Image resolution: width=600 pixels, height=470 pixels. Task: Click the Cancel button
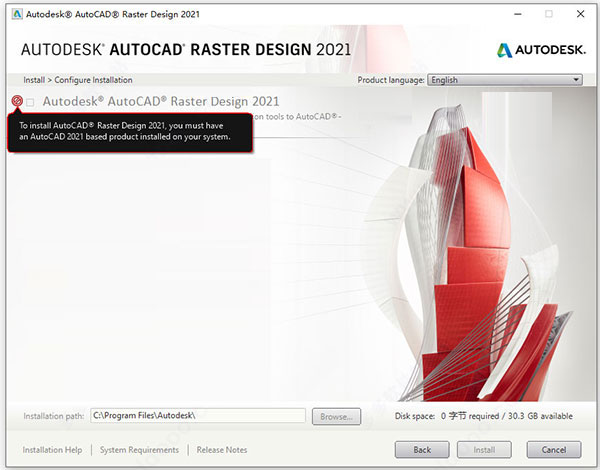coord(554,450)
